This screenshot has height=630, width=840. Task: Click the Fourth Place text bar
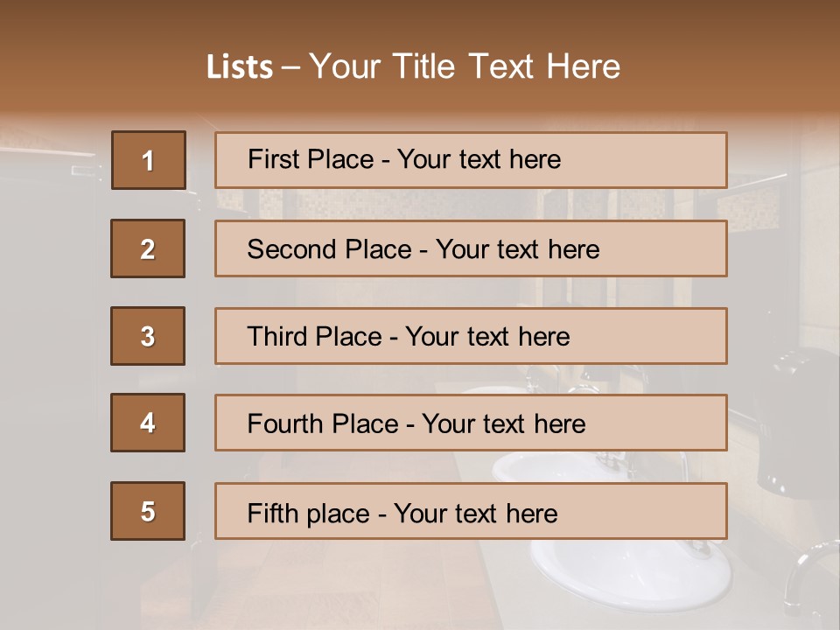coord(471,423)
